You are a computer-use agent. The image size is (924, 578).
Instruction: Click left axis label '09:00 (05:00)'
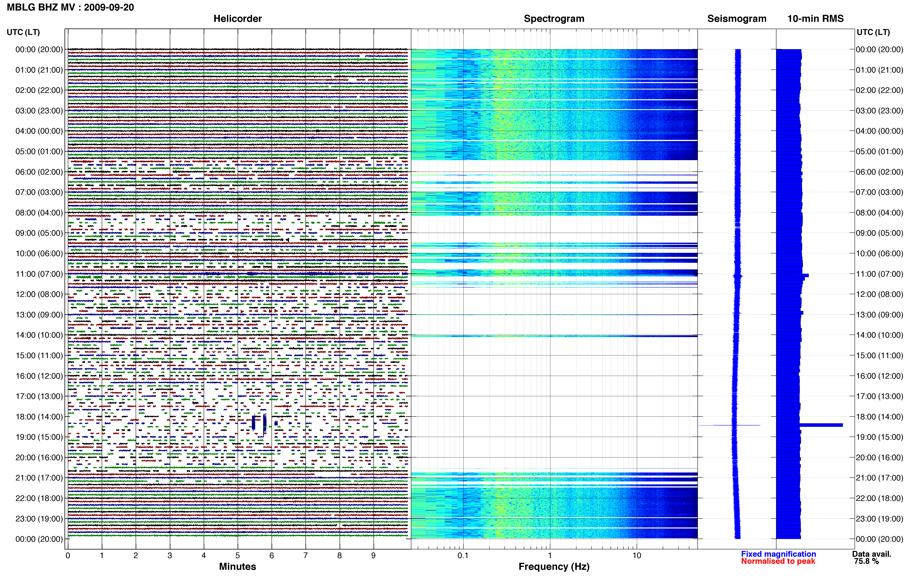[x=39, y=233]
